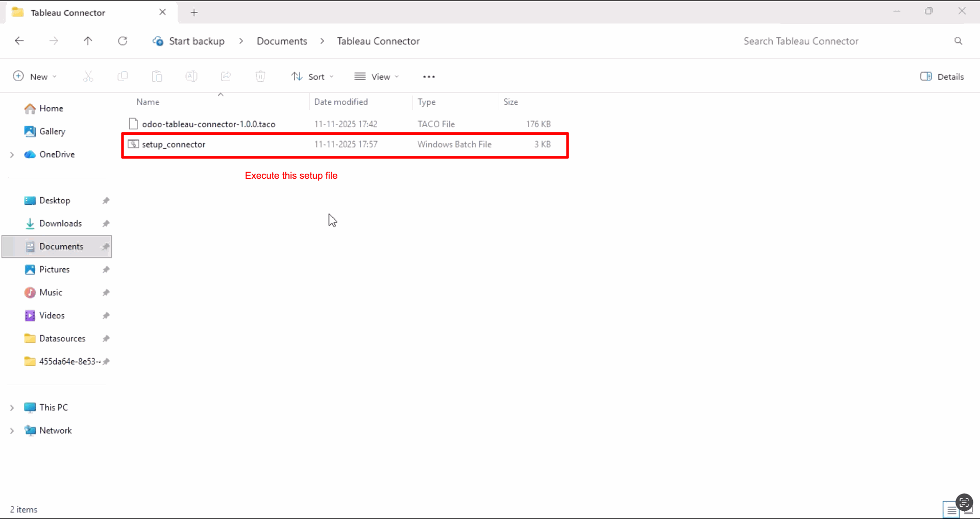Click the search magnifier icon
Viewport: 980px width, 519px height.
tap(958, 41)
